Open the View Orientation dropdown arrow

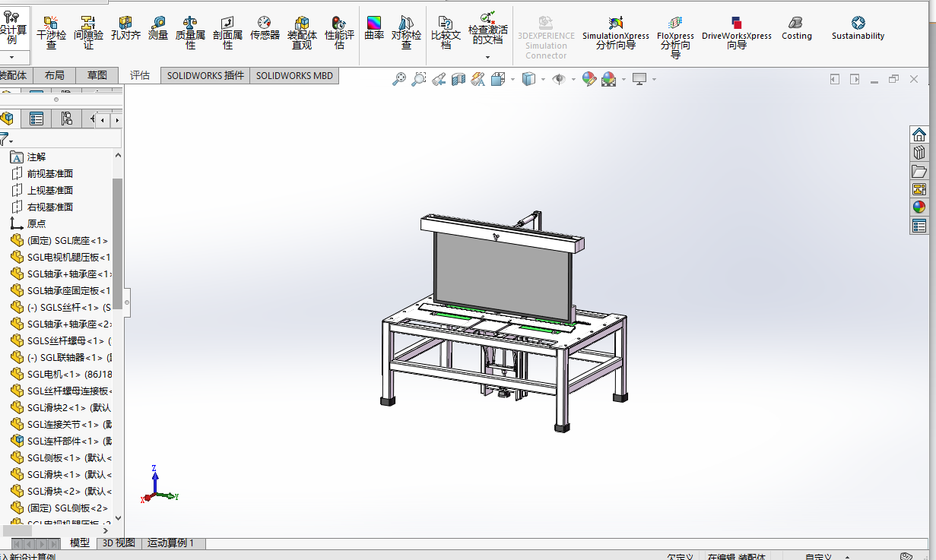pyautogui.click(x=512, y=79)
